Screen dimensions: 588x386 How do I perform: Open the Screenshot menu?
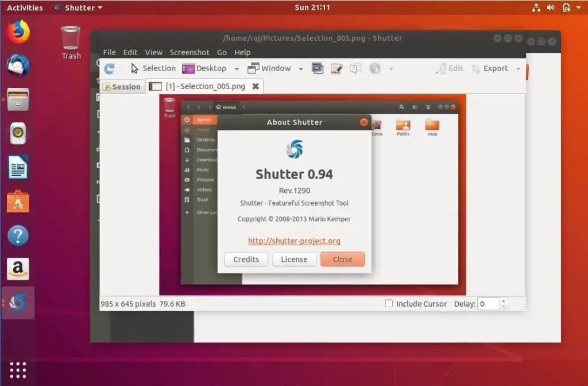tap(189, 52)
